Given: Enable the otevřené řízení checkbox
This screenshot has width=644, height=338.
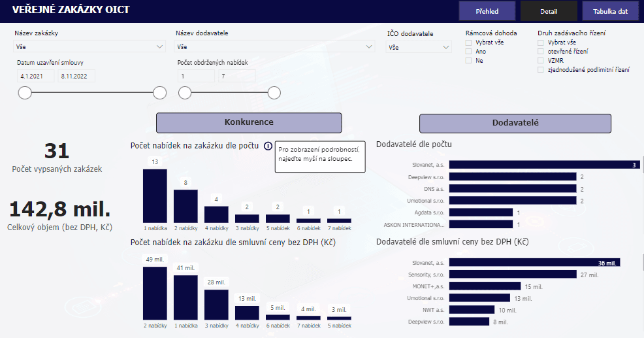Looking at the screenshot, I should (540, 52).
